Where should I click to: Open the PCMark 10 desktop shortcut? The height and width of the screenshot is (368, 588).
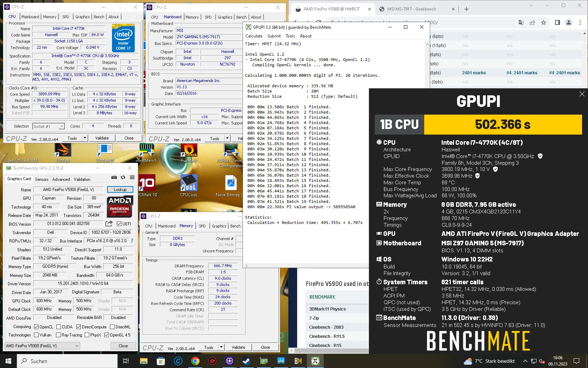(x=147, y=186)
